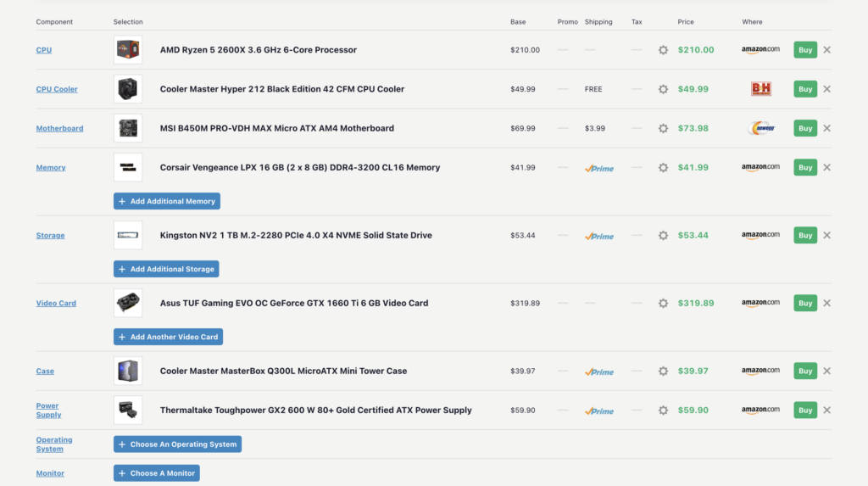Click B&H logo in CPU Cooler row

pos(761,89)
